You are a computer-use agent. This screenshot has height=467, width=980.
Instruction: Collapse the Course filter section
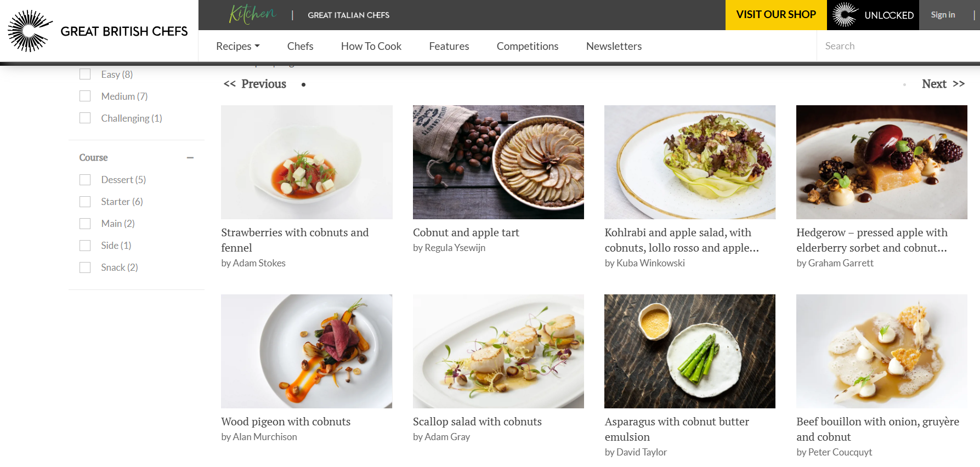pos(190,158)
